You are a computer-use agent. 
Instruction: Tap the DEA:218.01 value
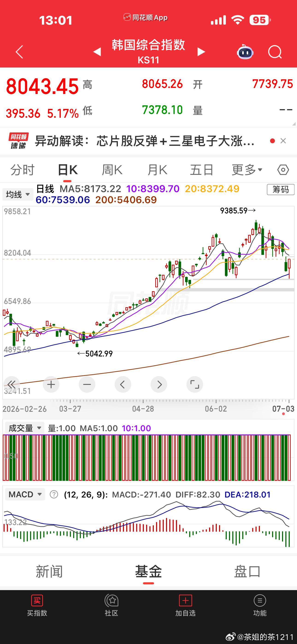pyautogui.click(x=247, y=495)
